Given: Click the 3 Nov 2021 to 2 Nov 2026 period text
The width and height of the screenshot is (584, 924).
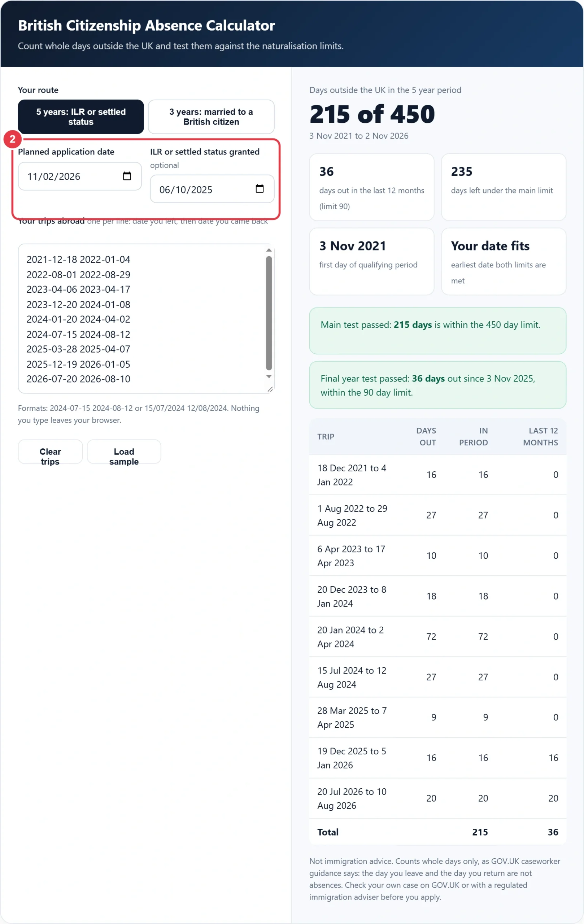Looking at the screenshot, I should tap(359, 136).
